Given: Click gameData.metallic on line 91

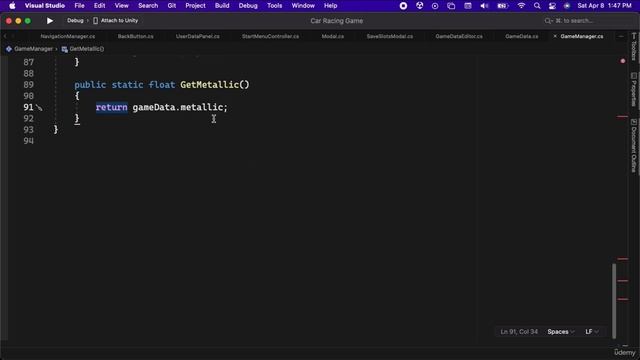Looking at the screenshot, I should tap(178, 107).
